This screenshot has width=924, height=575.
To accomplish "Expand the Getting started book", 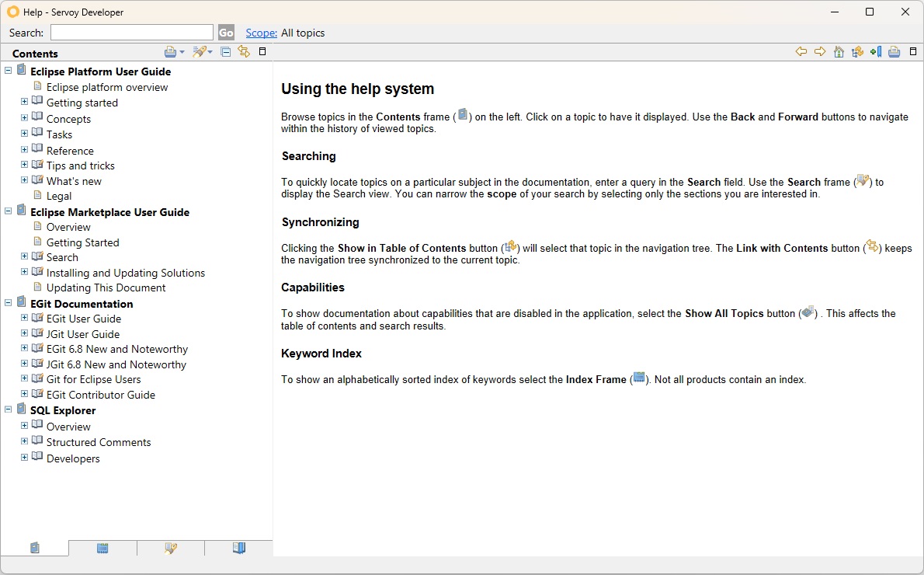I will tap(24, 102).
